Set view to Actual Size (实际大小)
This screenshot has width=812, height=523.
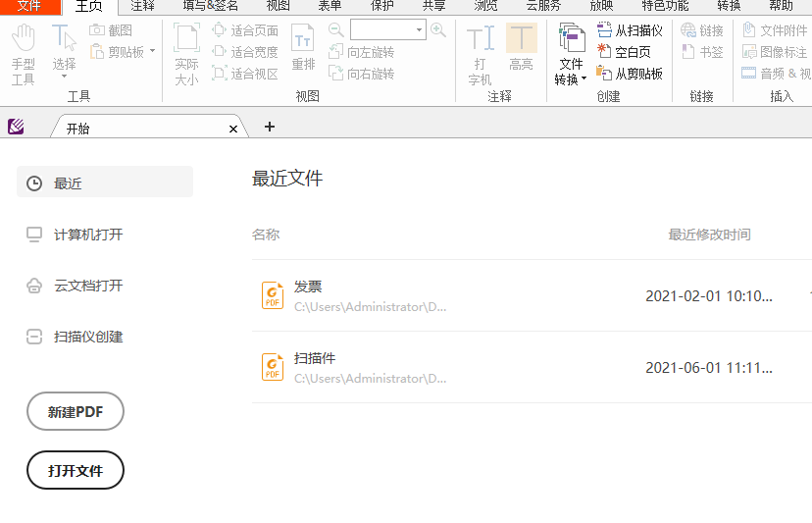[186, 54]
